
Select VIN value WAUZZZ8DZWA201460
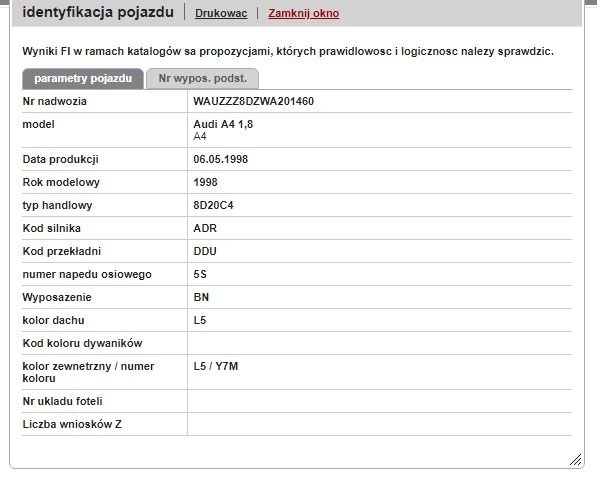[x=254, y=101]
